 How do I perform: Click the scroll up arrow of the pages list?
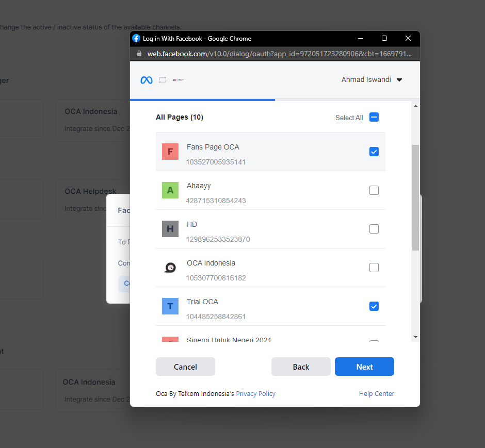point(415,106)
